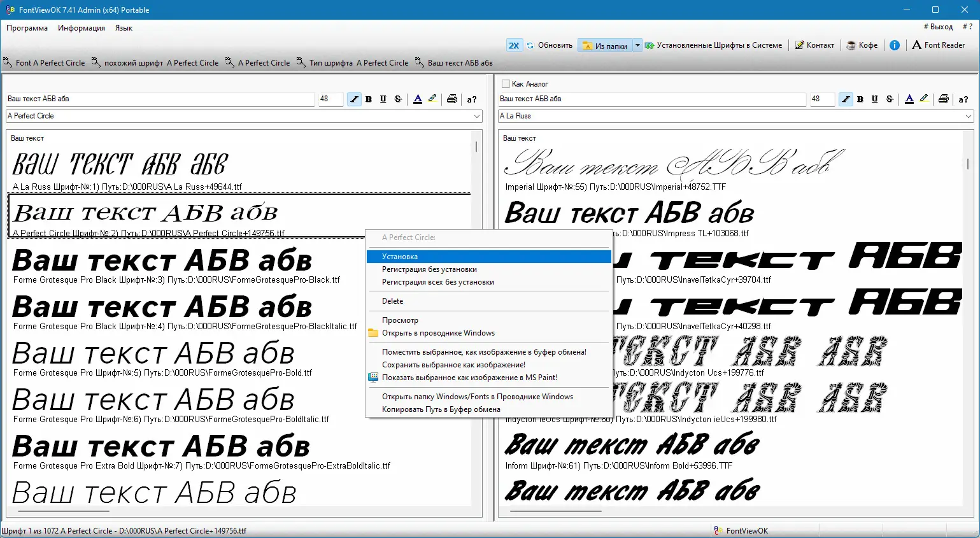Choose Сохранить выбранное как изображение
Screen dimensions: 980x538
click(488, 365)
